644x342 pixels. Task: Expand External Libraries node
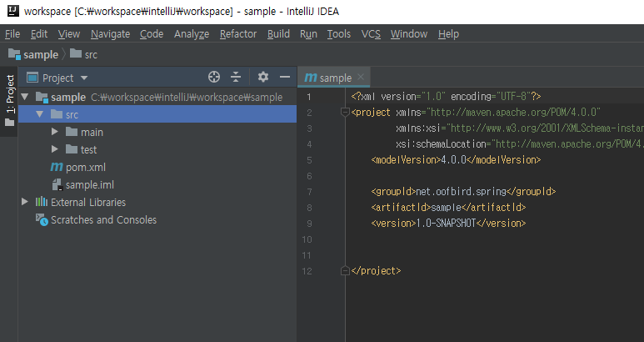coord(25,202)
